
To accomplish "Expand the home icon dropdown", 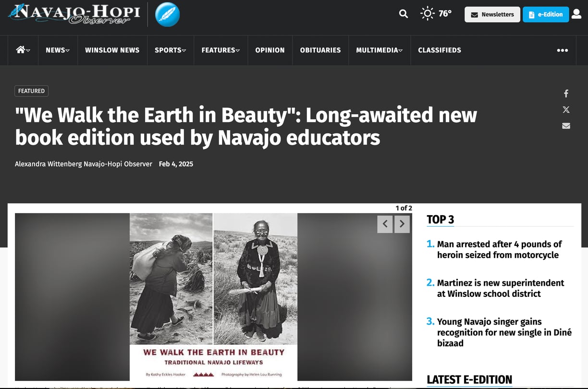I will (x=23, y=50).
